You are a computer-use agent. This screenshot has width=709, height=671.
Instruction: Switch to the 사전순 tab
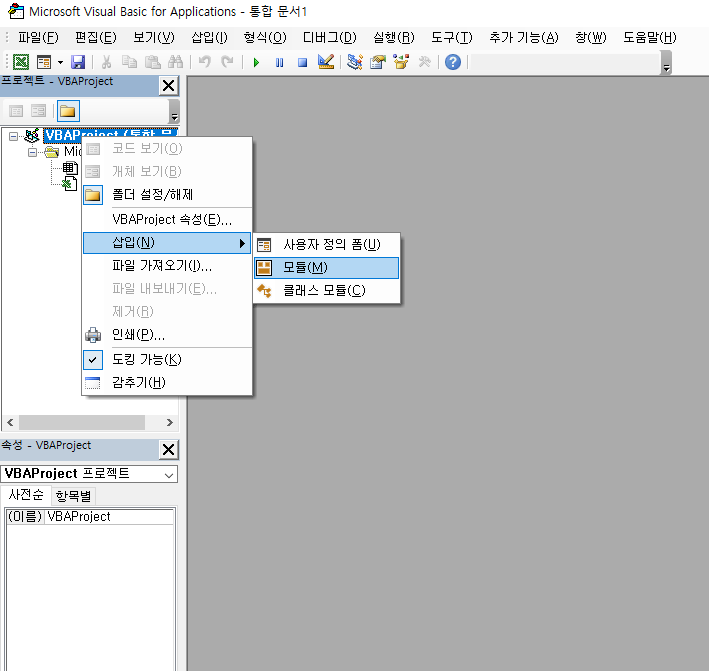pos(26,495)
